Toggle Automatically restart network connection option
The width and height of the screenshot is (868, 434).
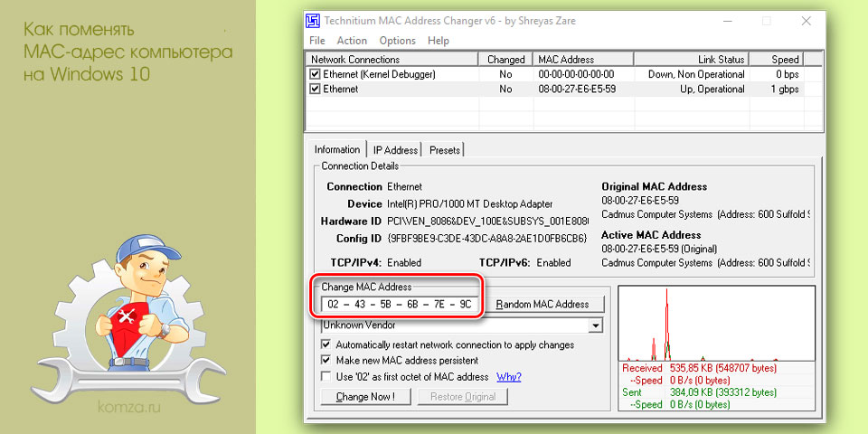(326, 344)
